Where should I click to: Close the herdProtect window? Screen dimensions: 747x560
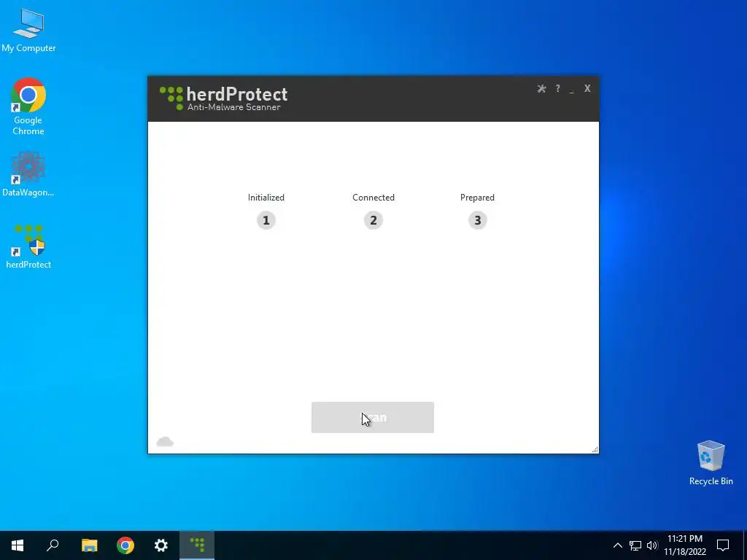[x=587, y=88]
